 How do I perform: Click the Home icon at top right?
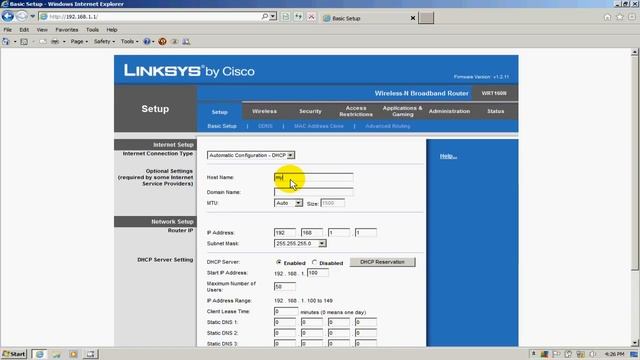[607, 17]
